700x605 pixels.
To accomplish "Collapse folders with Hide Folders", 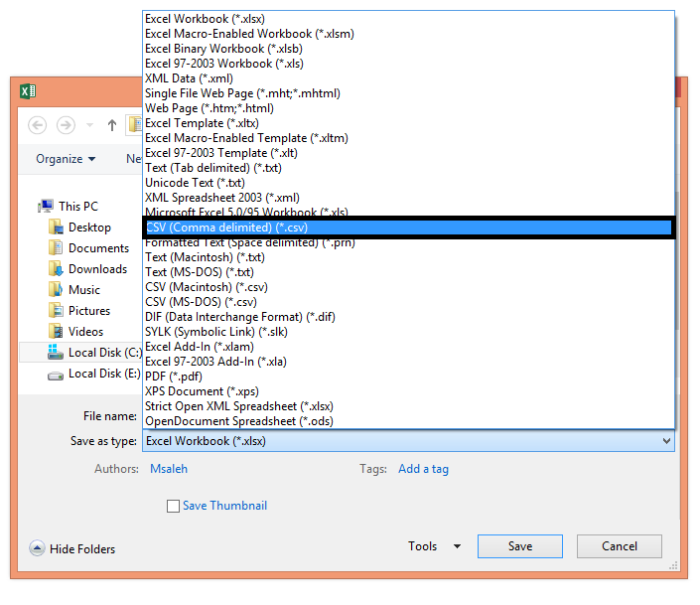I will click(72, 548).
